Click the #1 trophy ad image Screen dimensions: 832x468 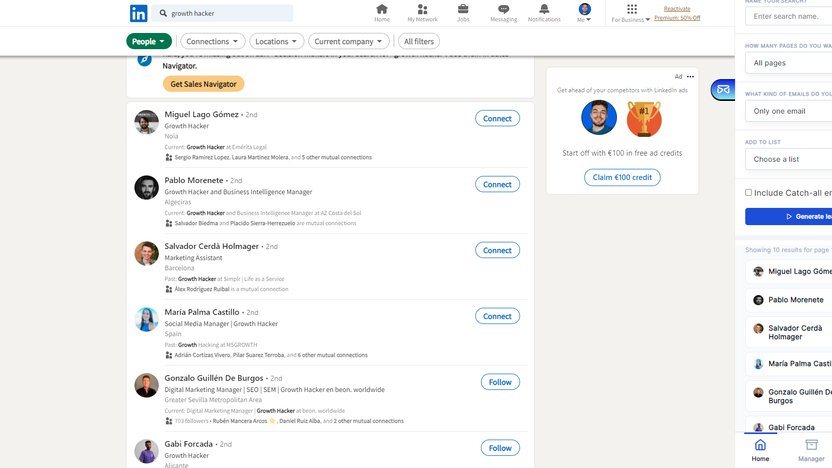644,118
